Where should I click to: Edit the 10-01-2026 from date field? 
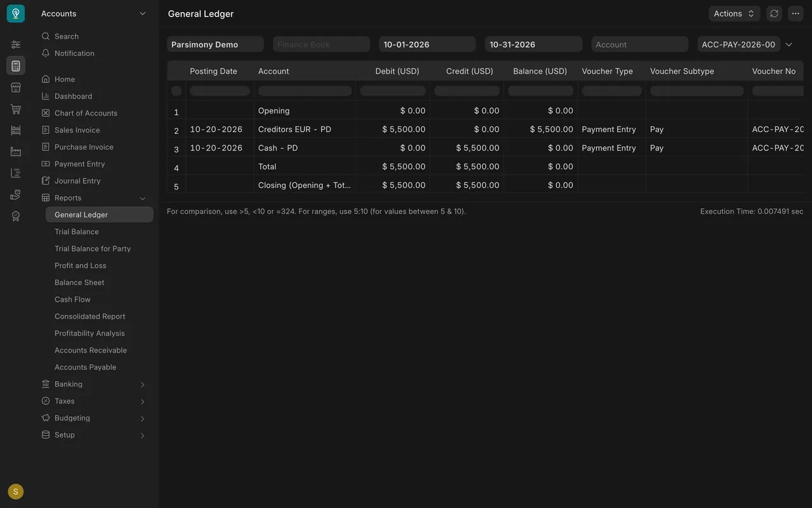tap(428, 44)
